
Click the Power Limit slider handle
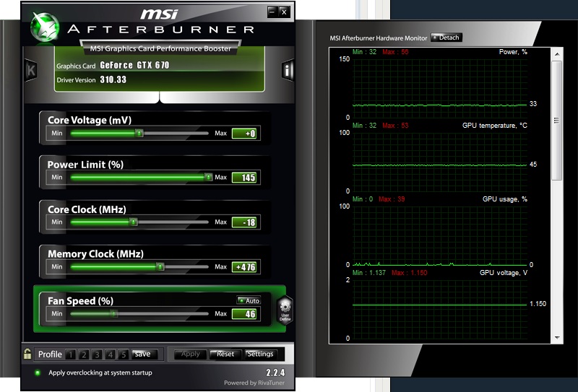point(208,177)
